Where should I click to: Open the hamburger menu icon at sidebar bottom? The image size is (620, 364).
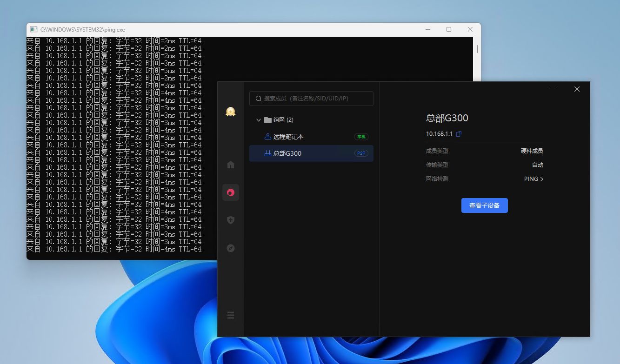click(231, 316)
